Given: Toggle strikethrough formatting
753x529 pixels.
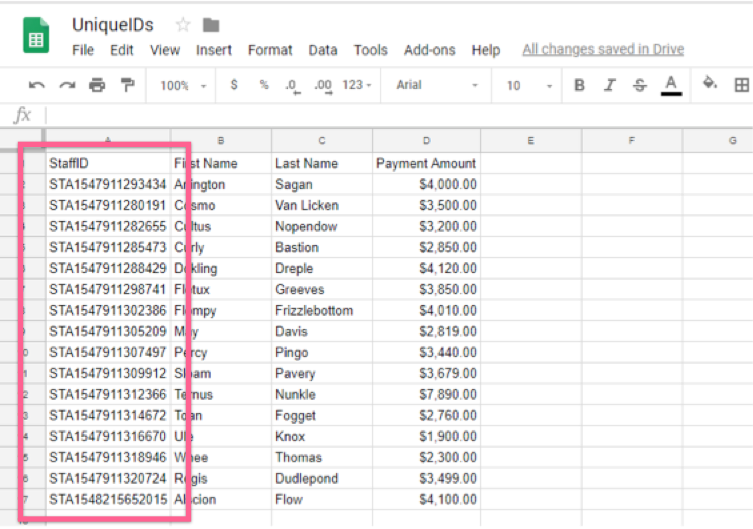Looking at the screenshot, I should click(639, 86).
